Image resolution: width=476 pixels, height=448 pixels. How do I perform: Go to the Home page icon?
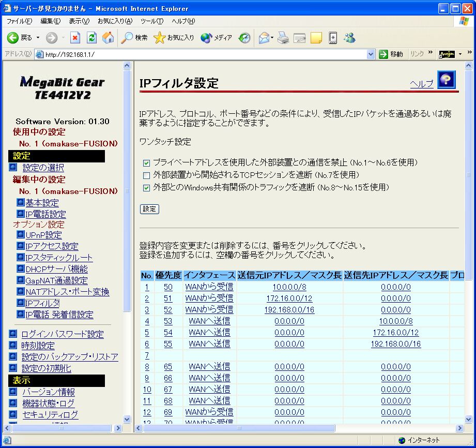point(108,38)
